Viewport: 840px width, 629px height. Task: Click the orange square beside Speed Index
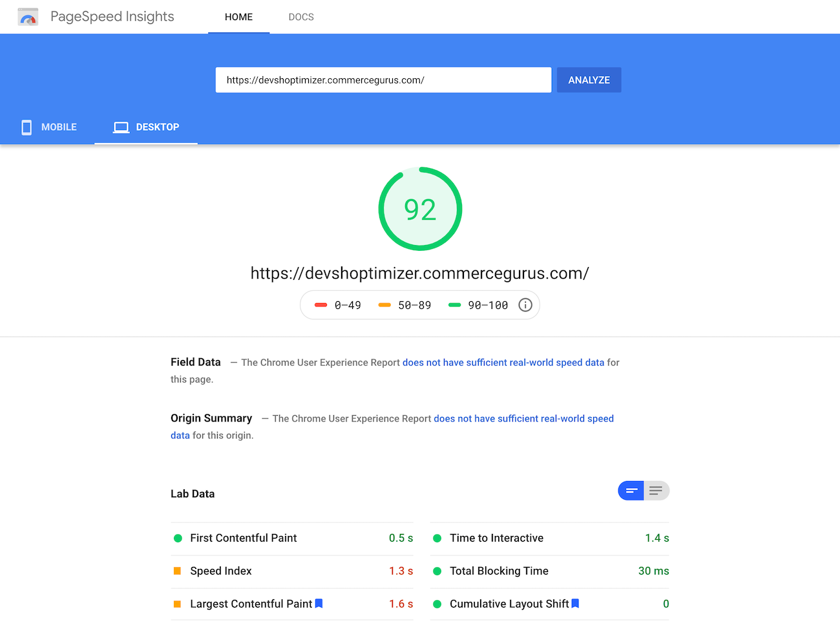[177, 571]
